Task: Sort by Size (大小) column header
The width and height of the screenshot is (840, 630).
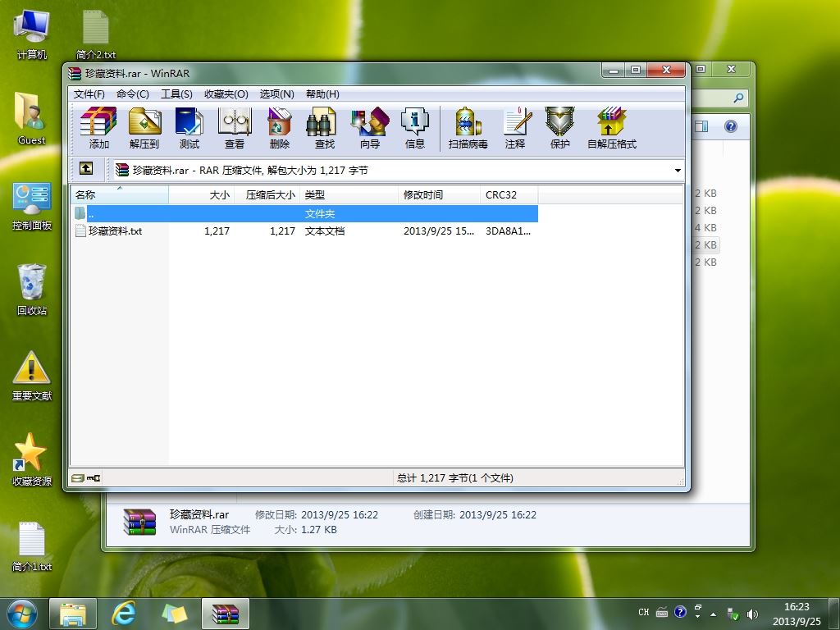Action: (202, 195)
